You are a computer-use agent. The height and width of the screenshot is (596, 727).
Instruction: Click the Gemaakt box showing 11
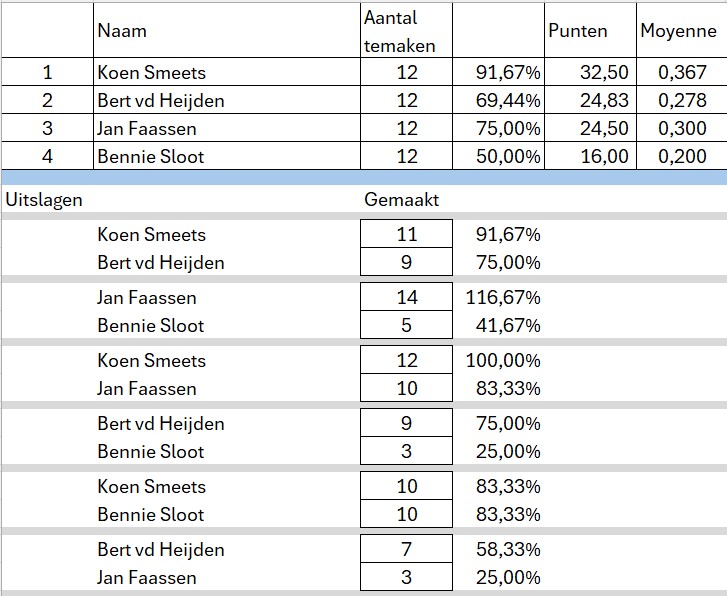pos(406,235)
